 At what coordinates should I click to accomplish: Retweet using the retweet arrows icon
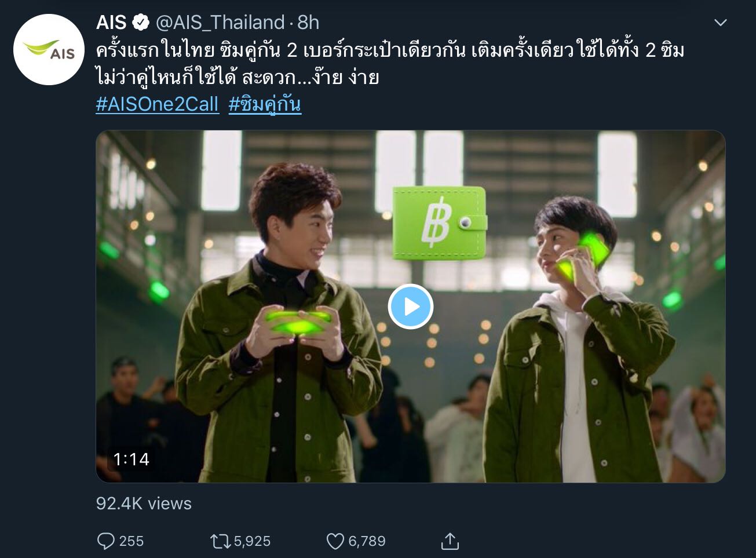pyautogui.click(x=220, y=541)
